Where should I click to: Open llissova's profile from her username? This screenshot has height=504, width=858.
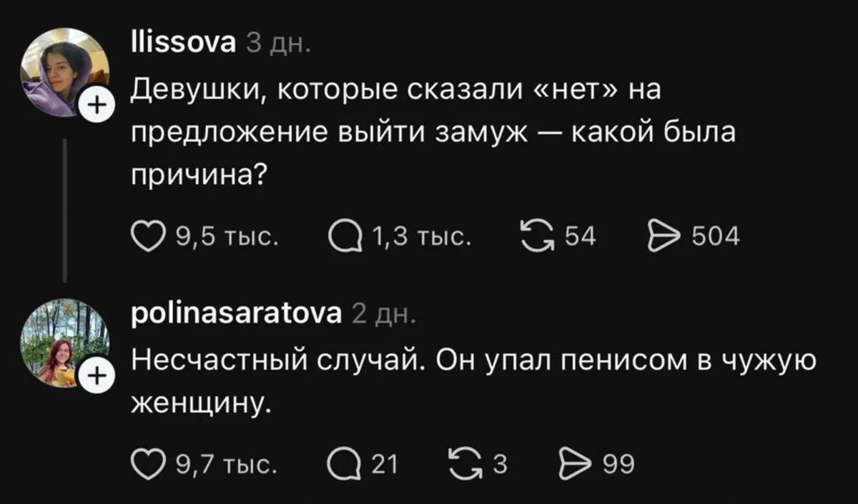pyautogui.click(x=182, y=41)
